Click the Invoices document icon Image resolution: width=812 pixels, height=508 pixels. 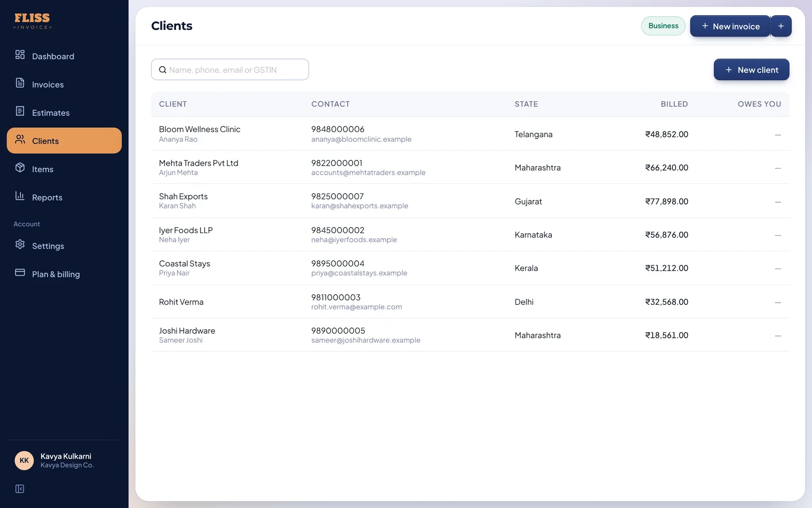point(20,83)
